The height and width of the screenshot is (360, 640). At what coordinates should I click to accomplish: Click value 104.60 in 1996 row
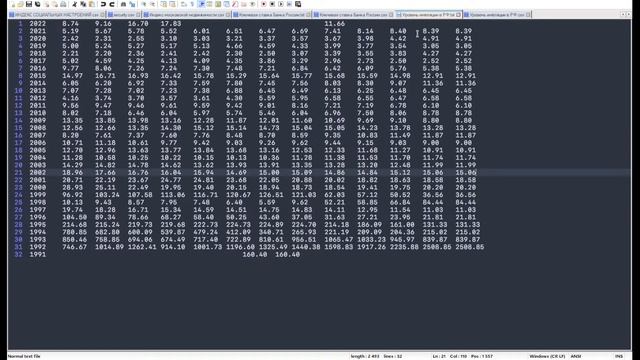74,218
